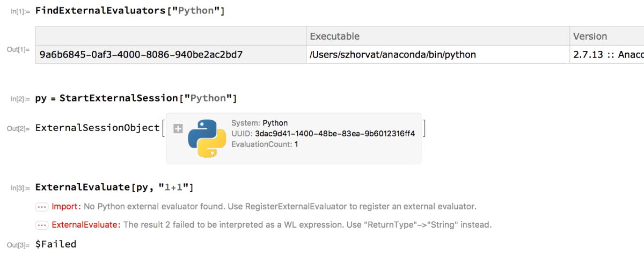This screenshot has width=644, height=255.
Task: Select the In[3] cell label
Action: tap(20, 188)
